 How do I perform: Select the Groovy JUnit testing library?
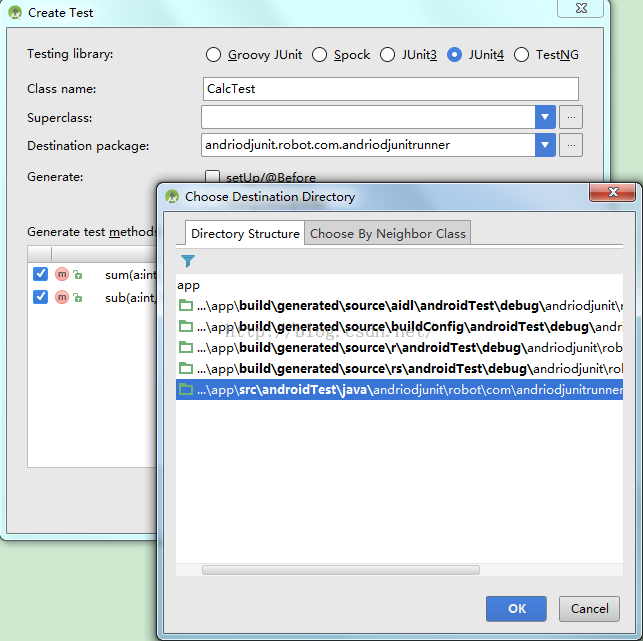coord(213,55)
